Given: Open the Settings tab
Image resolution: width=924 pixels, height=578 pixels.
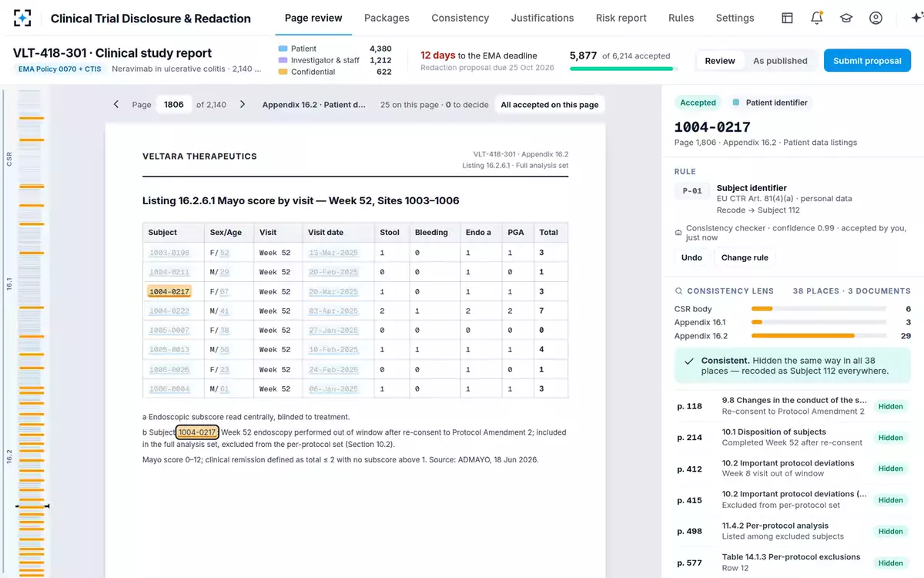Looking at the screenshot, I should tap(735, 18).
